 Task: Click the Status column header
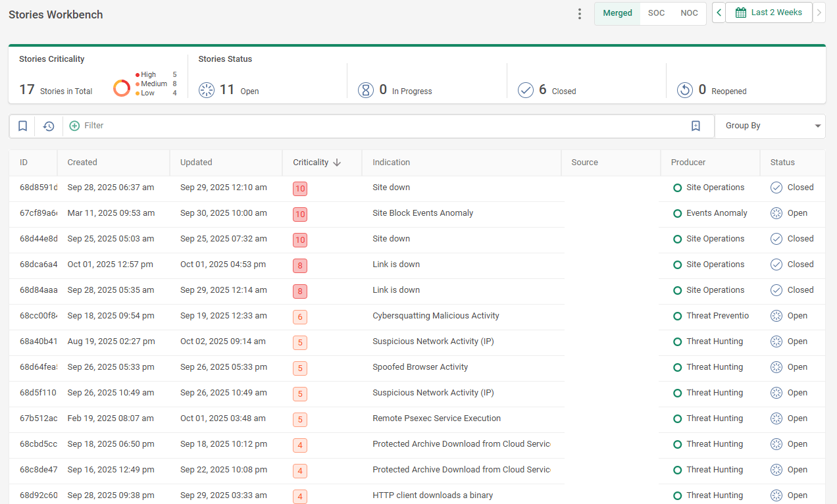[782, 163]
